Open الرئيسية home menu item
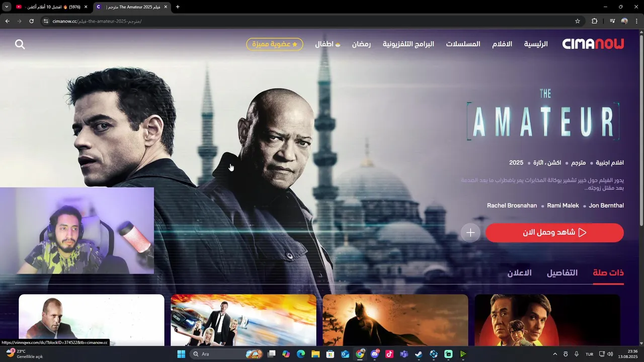This screenshot has width=644, height=362. (x=536, y=44)
